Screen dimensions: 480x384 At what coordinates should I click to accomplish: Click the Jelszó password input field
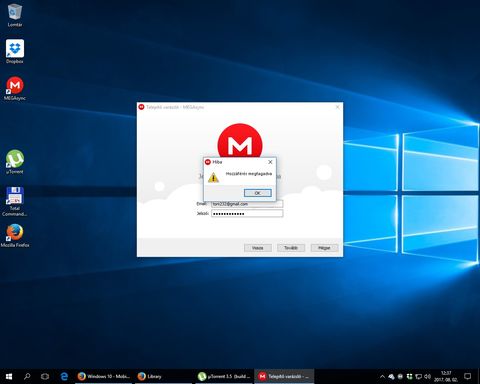click(x=247, y=213)
